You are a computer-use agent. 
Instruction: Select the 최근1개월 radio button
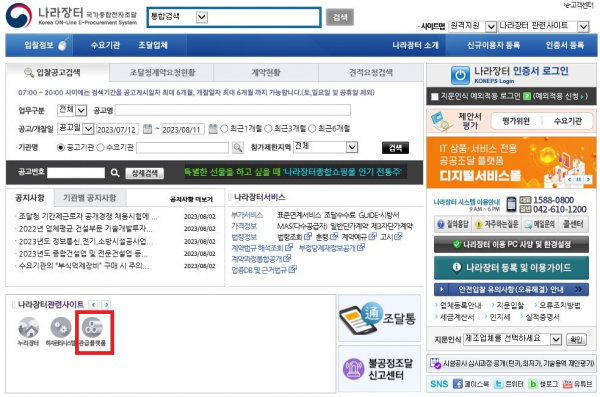click(x=224, y=129)
